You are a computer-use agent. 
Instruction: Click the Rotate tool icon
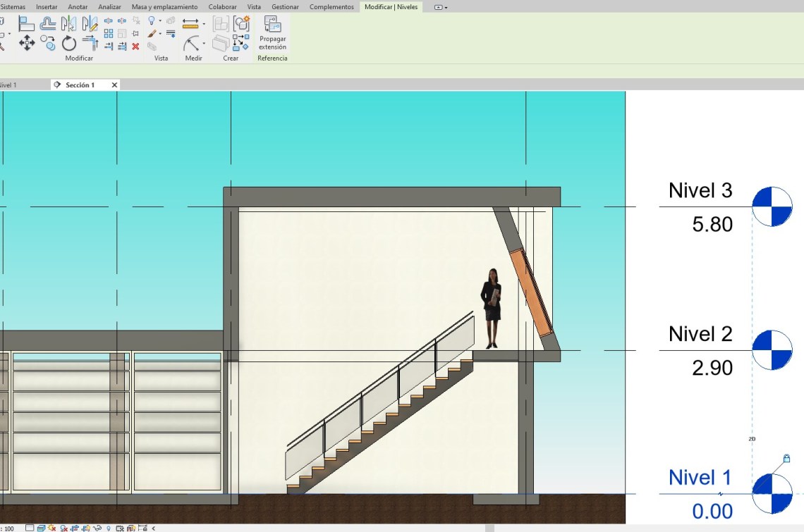pos(68,43)
